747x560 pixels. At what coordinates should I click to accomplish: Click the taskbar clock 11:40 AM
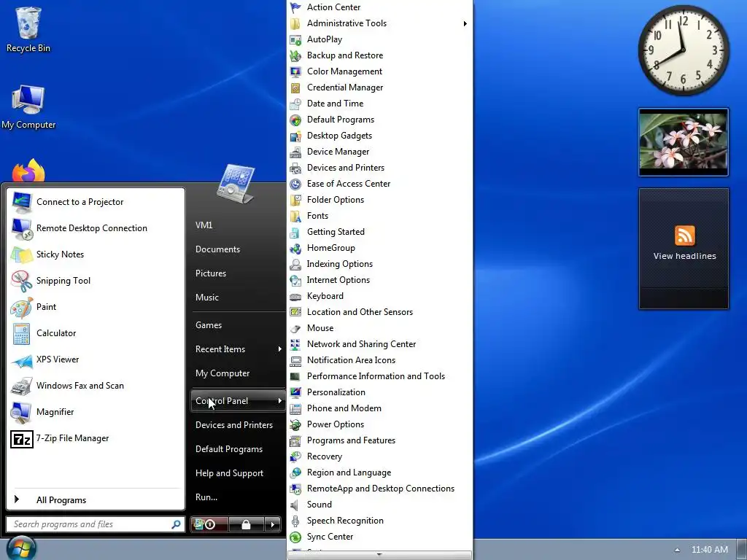pos(709,550)
